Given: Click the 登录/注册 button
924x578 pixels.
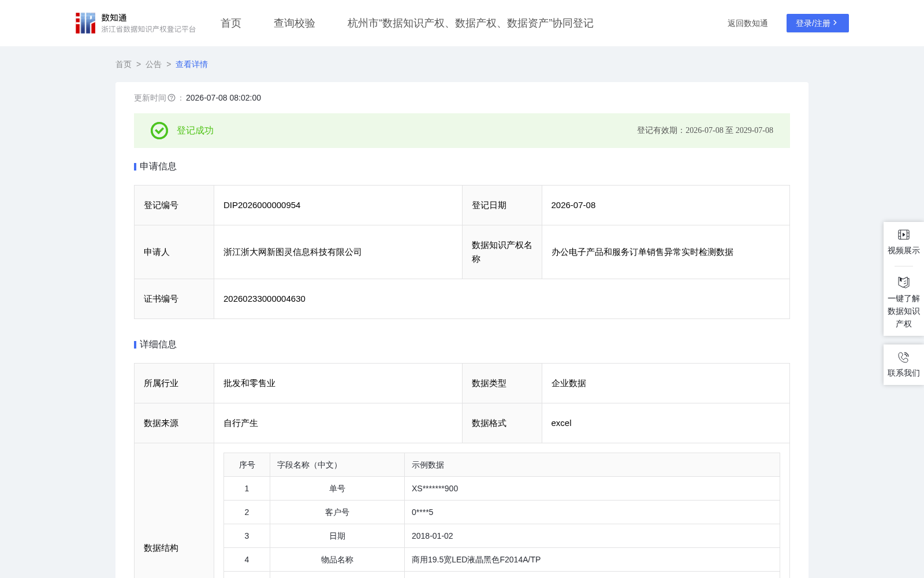Looking at the screenshot, I should pyautogui.click(x=818, y=23).
